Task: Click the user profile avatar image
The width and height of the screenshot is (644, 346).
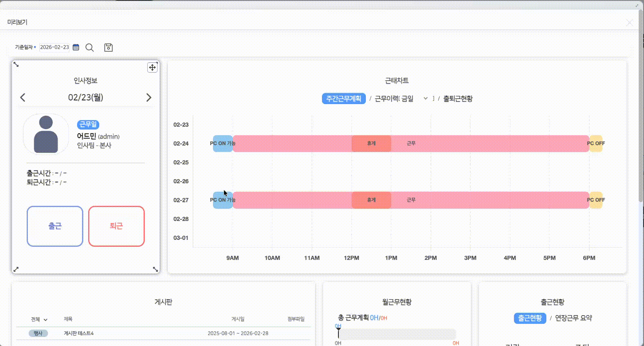Action: click(46, 134)
